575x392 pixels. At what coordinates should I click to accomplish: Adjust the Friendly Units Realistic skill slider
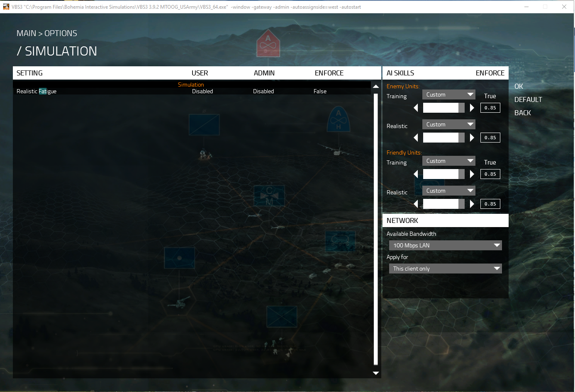tap(443, 204)
